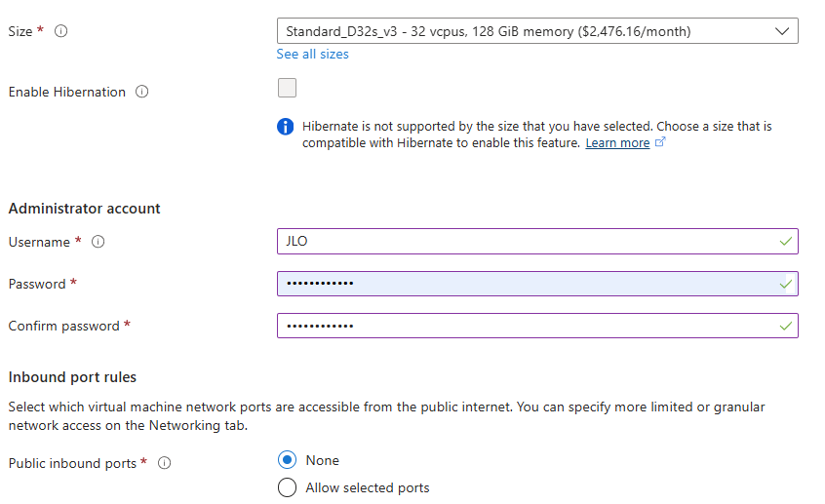The image size is (825, 504).
Task: Click the green checkmark in Confirm password field
Action: click(x=786, y=327)
